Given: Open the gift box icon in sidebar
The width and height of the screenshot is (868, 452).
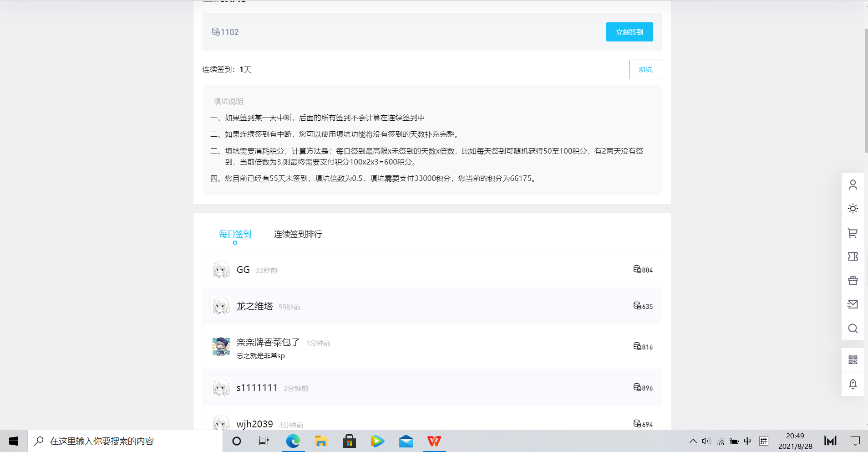Looking at the screenshot, I should pos(853,280).
